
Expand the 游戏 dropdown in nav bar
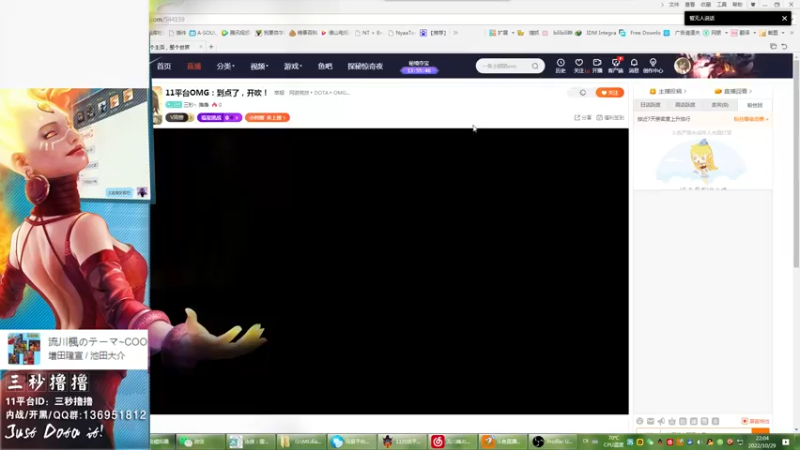tap(293, 66)
